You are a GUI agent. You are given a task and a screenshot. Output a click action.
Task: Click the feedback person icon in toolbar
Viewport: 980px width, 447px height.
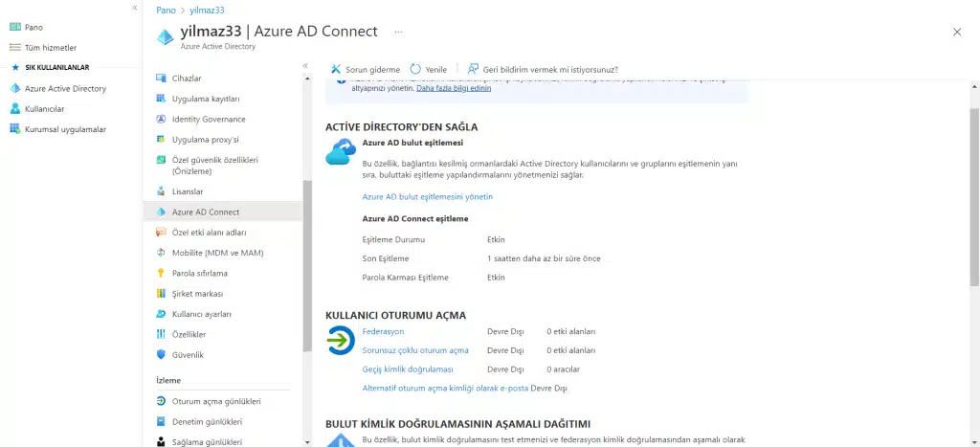pyautogui.click(x=473, y=70)
